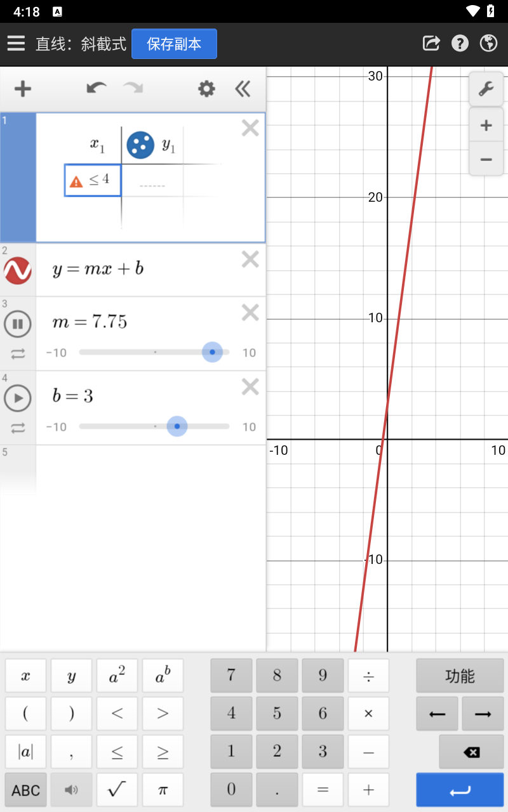Screen dimensions: 508x812
Task: Open the hamburger main menu
Action: [x=16, y=43]
